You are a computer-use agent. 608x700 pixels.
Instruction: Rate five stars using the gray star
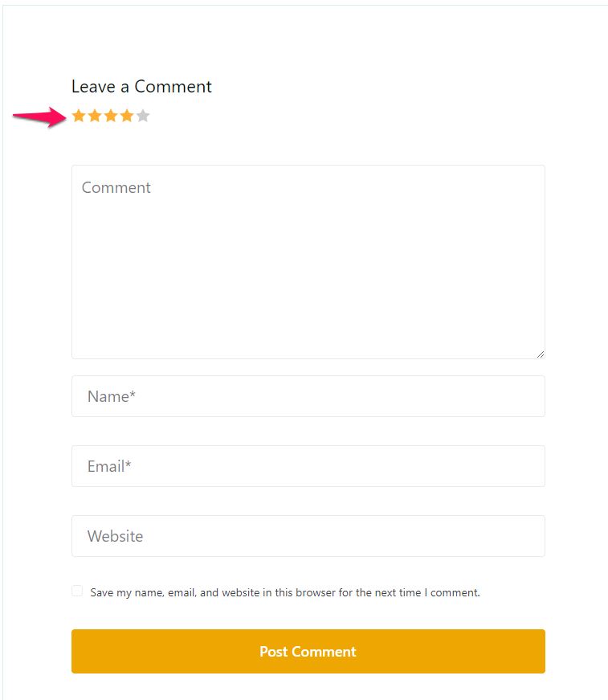143,116
